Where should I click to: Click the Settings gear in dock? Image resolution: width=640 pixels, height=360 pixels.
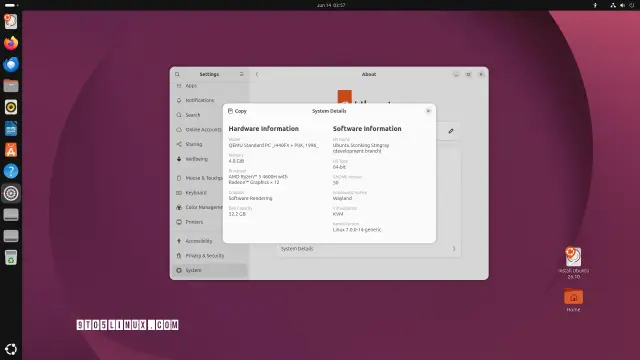(x=11, y=193)
